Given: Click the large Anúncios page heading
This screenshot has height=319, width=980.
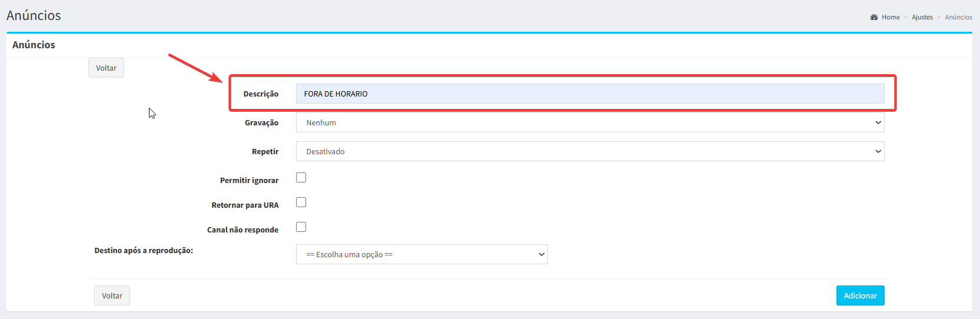Looking at the screenshot, I should click(34, 15).
